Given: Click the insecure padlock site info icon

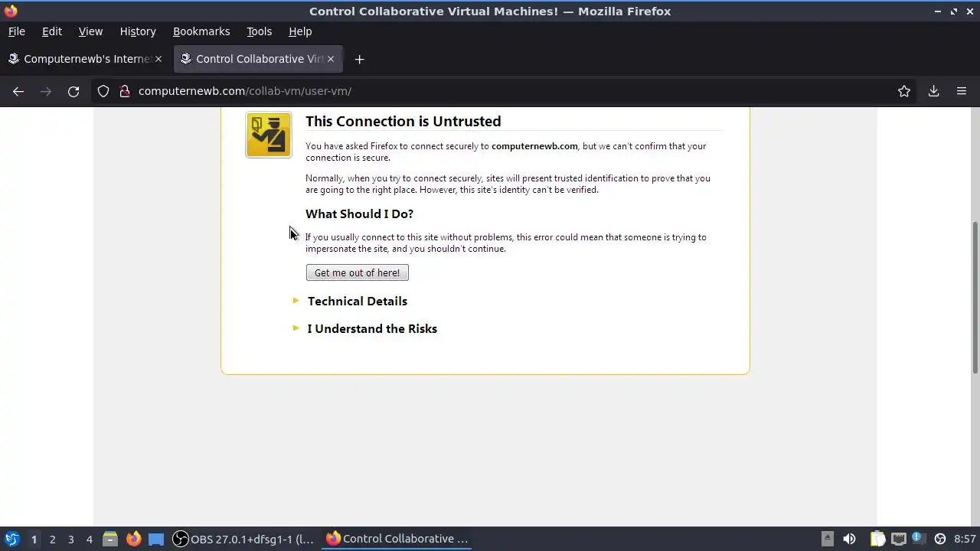Looking at the screenshot, I should [x=124, y=91].
